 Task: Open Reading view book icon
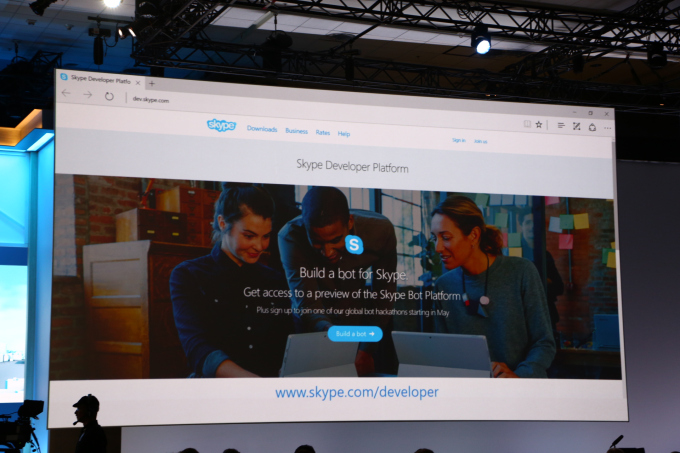[527, 124]
